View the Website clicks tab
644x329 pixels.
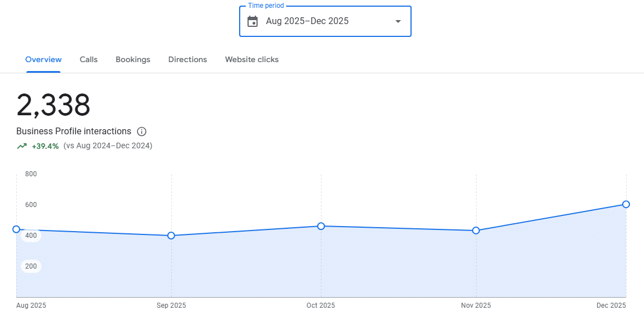click(251, 59)
